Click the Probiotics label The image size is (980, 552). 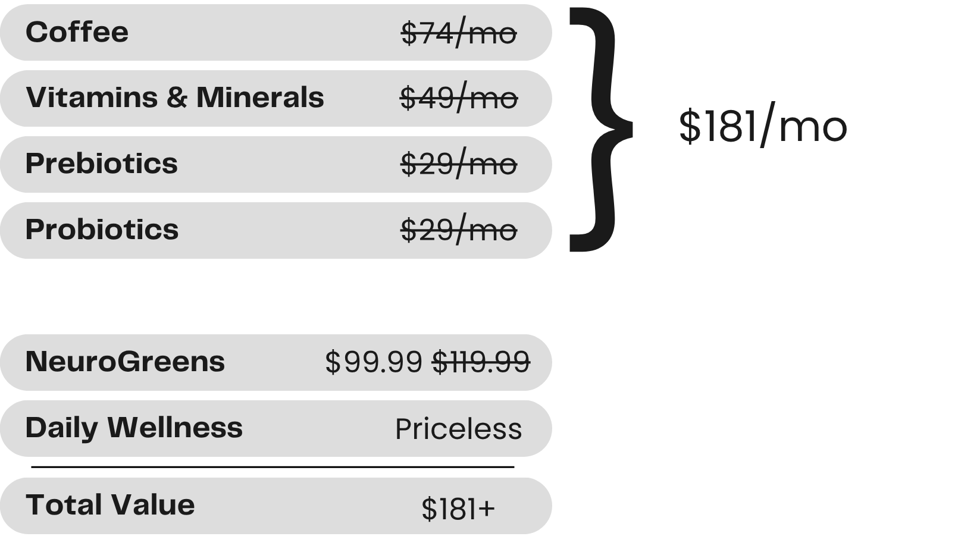coord(102,230)
